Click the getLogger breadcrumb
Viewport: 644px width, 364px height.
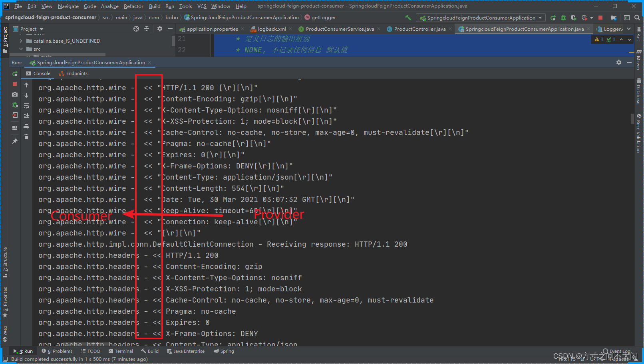(x=320, y=18)
